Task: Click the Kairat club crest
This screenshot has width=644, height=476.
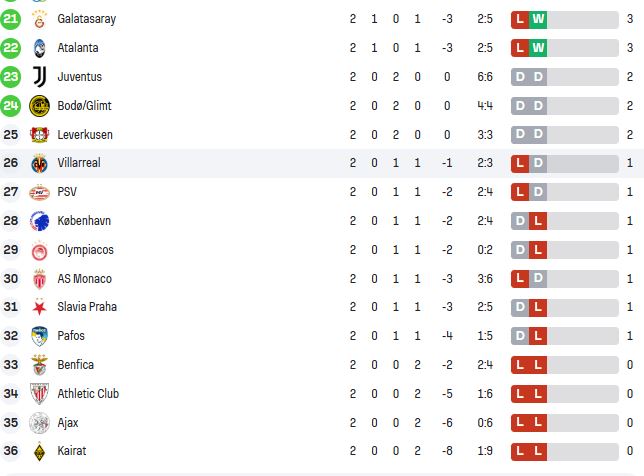Action: coord(40,452)
